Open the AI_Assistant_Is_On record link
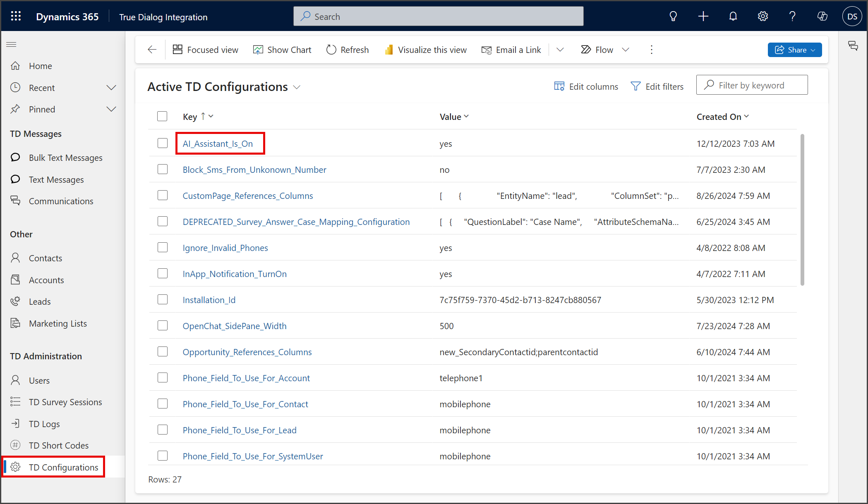Screen dimensions: 868x504 click(218, 143)
